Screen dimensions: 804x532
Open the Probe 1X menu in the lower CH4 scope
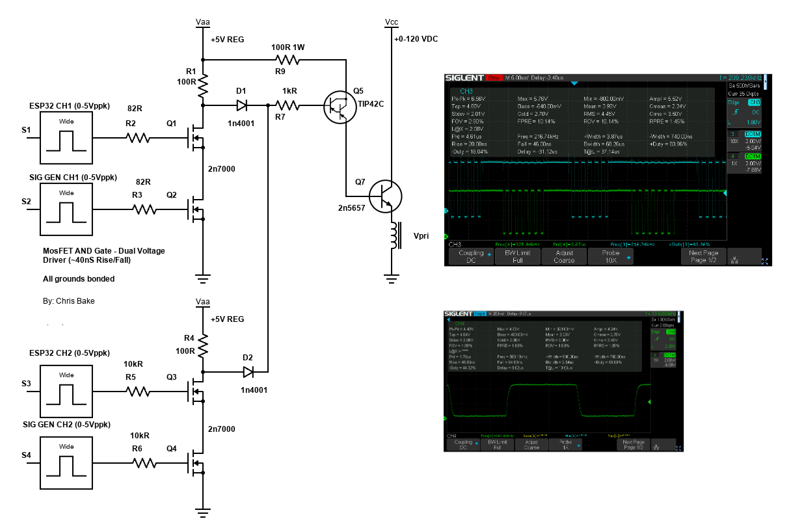567,444
